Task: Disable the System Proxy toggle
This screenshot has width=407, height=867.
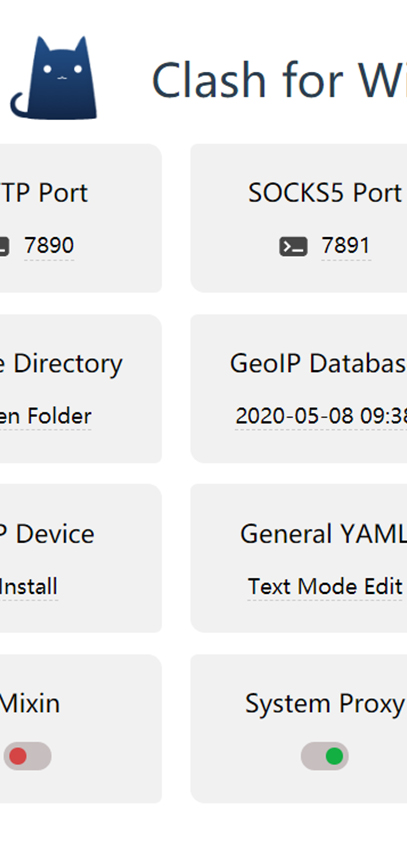Action: (x=325, y=756)
